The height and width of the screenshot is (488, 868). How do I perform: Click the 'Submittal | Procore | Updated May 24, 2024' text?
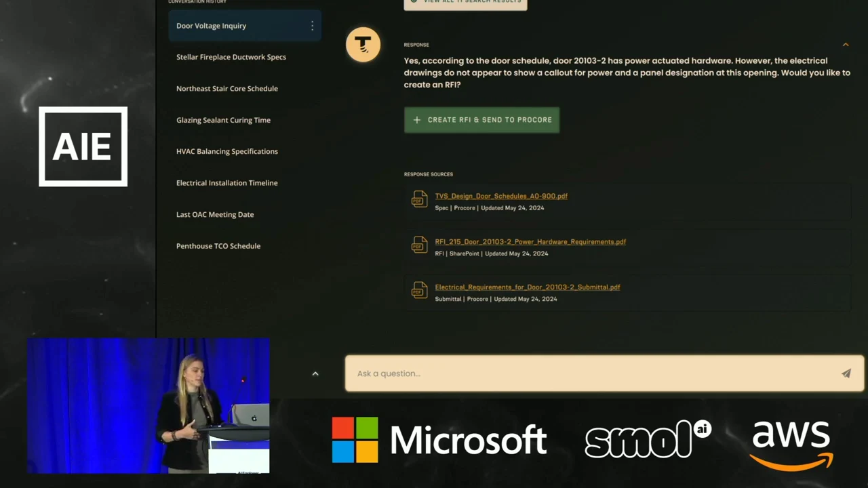(496, 299)
